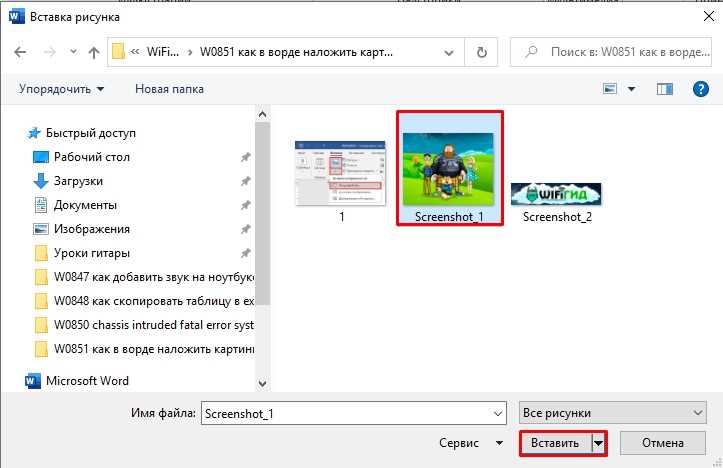Viewport: 723px width, 468px height.
Task: Open the Все рисунки file type dropdown
Action: coord(612,413)
